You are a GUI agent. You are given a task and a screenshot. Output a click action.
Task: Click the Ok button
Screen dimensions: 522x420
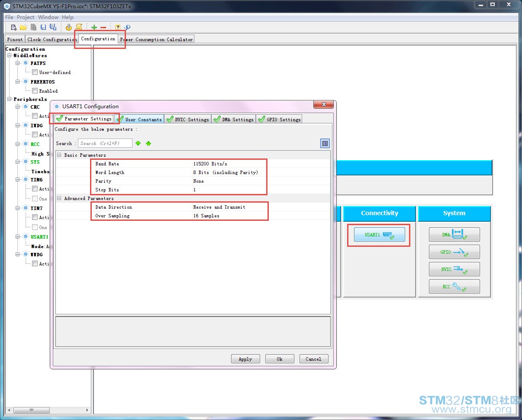point(280,359)
